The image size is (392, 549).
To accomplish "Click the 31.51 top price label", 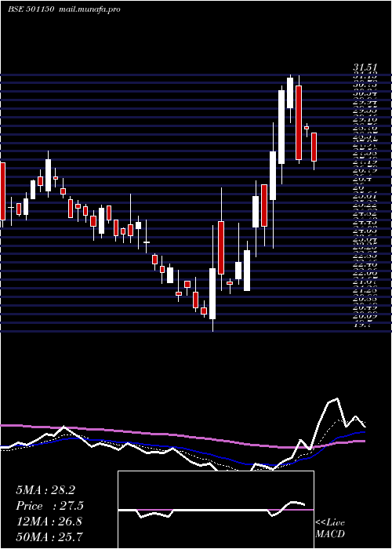I will 365,69.
